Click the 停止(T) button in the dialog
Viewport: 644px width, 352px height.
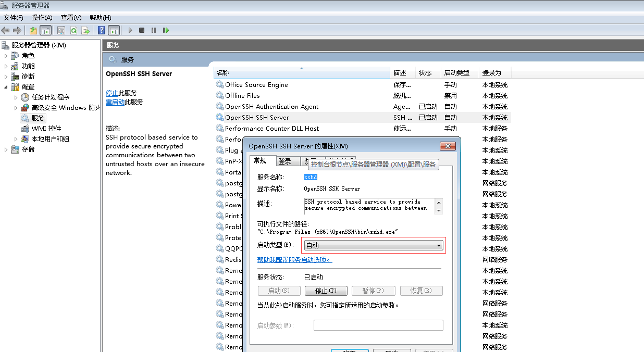tap(326, 291)
